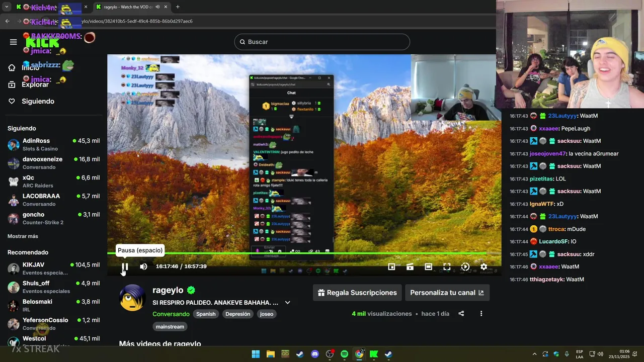
Task: Open the three-dot more options menu
Action: [481, 314]
